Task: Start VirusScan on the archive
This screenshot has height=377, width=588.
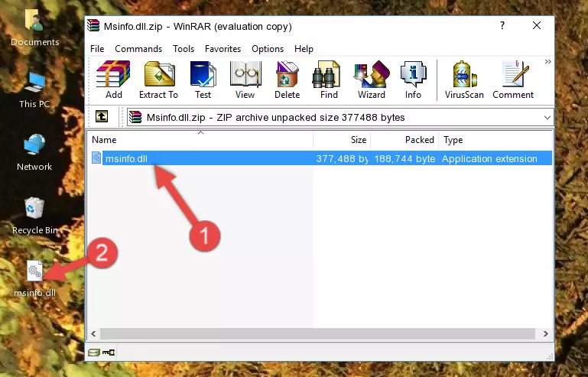Action: point(464,80)
